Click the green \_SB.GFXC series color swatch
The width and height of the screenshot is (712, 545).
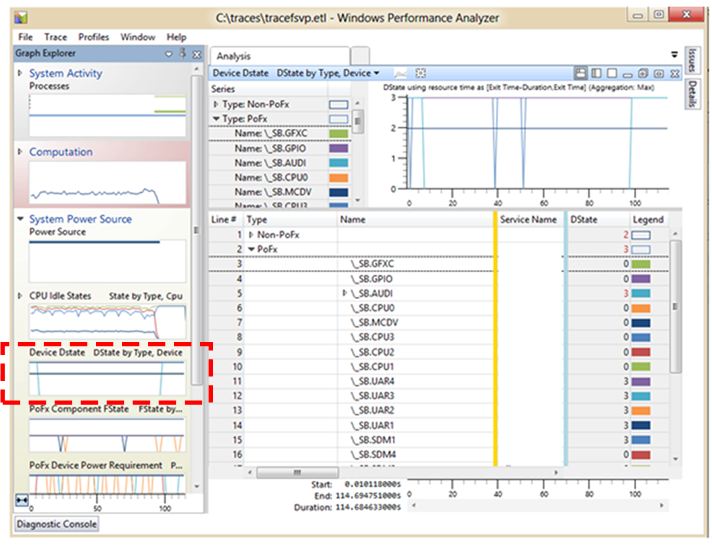[338, 133]
